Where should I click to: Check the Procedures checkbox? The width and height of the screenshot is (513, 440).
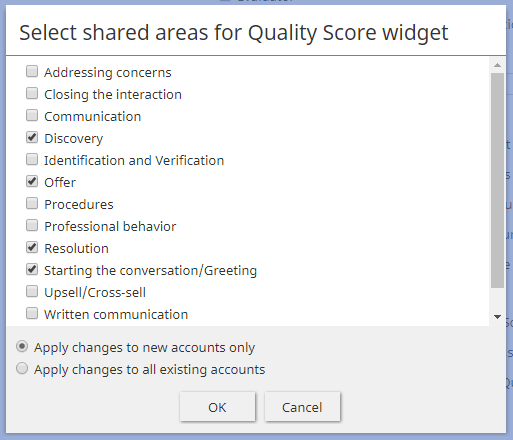click(32, 203)
